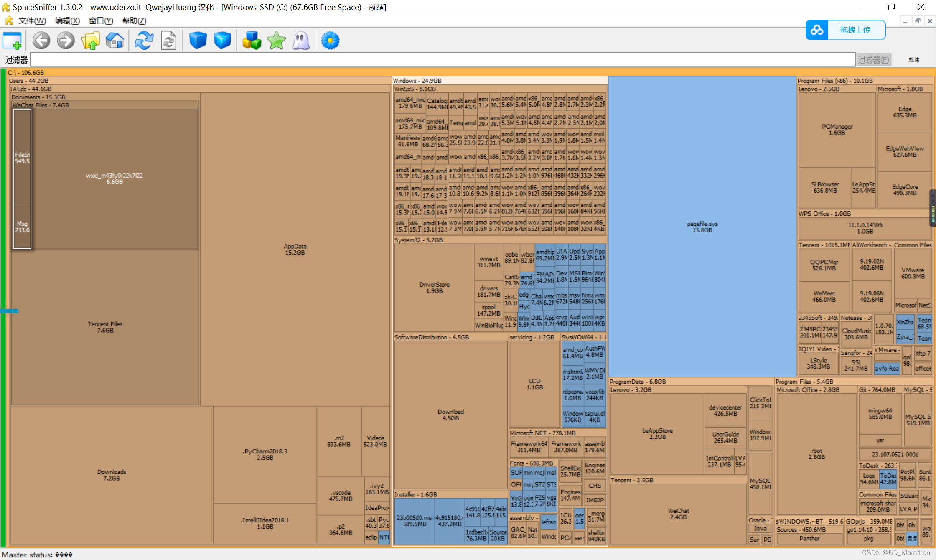Select the root 2.8GB block
Viewport: 936px width, 560px height.
pyautogui.click(x=816, y=454)
